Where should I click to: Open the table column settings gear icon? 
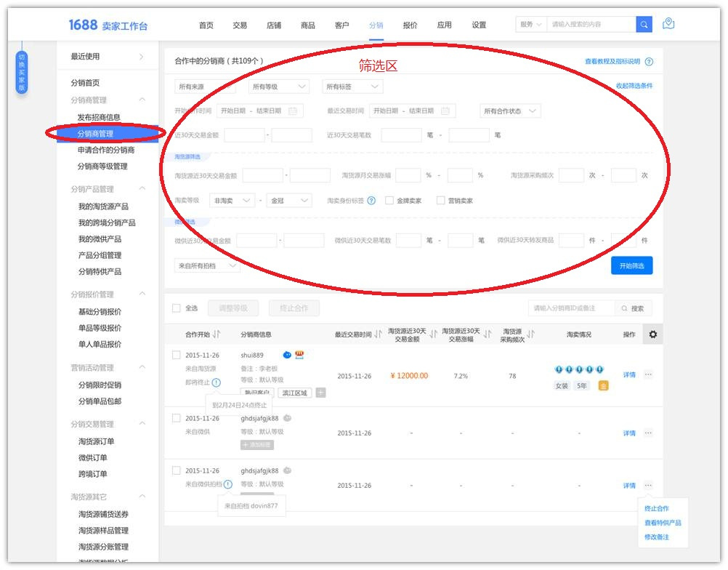point(653,334)
